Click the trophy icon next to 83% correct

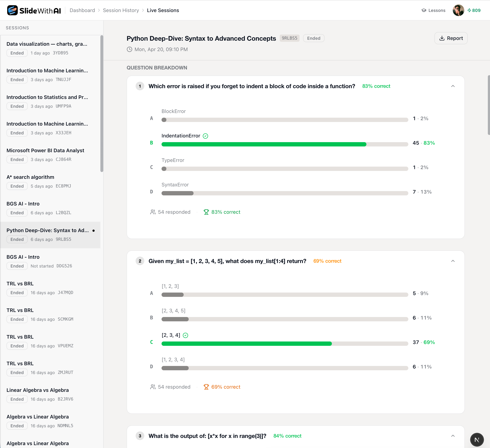click(206, 212)
